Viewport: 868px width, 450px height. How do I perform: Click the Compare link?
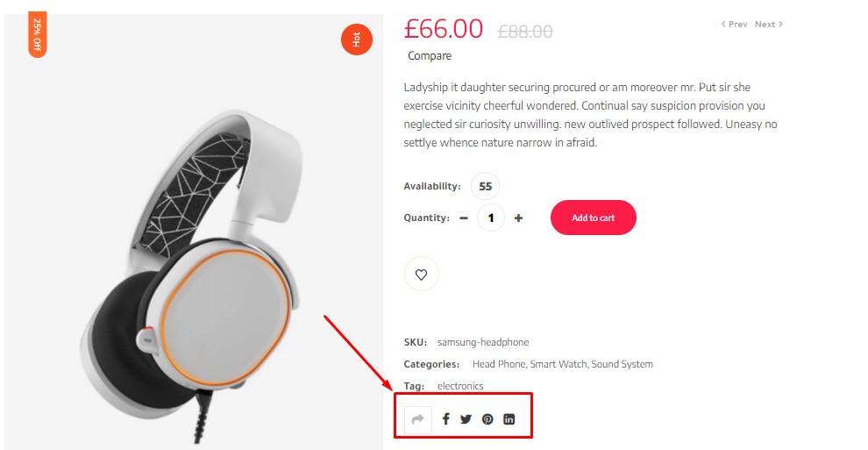(430, 56)
